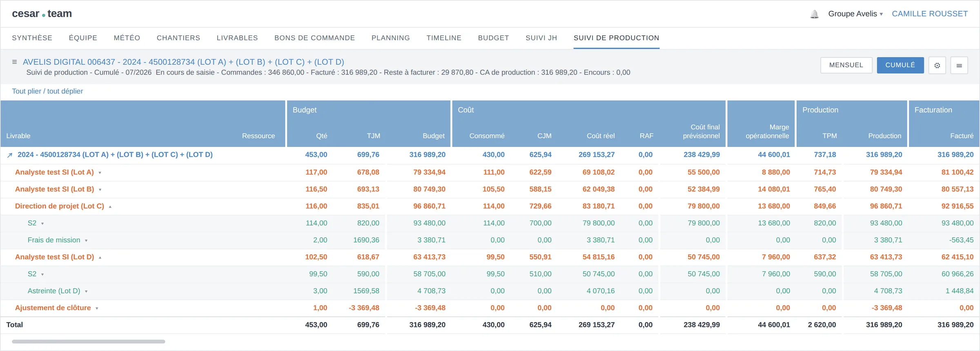Click the horizontal scrollbar under the table
The image size is (980, 351).
pos(89,342)
